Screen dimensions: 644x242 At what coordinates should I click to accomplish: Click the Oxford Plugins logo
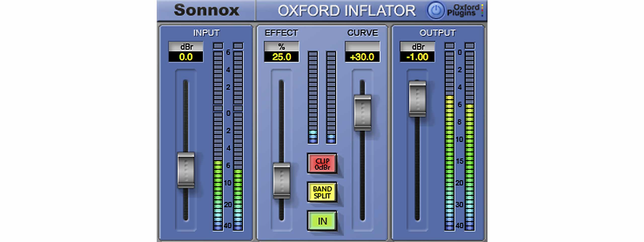click(465, 11)
